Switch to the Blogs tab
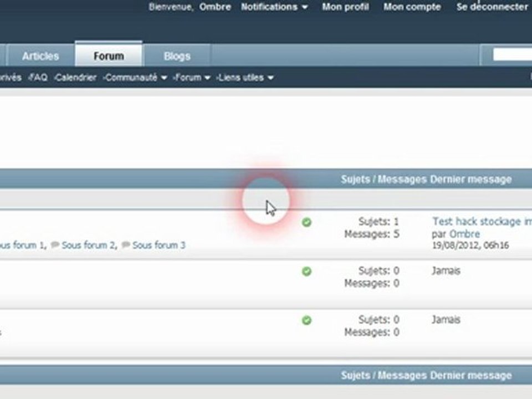The height and width of the screenshot is (399, 532). pyautogui.click(x=177, y=56)
